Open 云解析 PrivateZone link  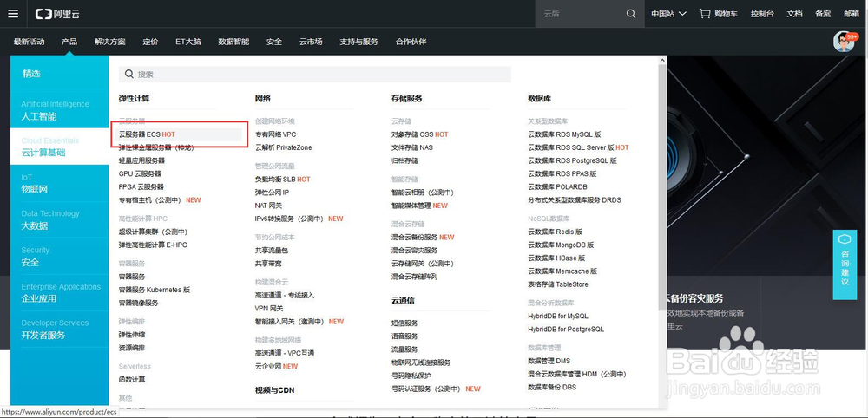click(284, 147)
